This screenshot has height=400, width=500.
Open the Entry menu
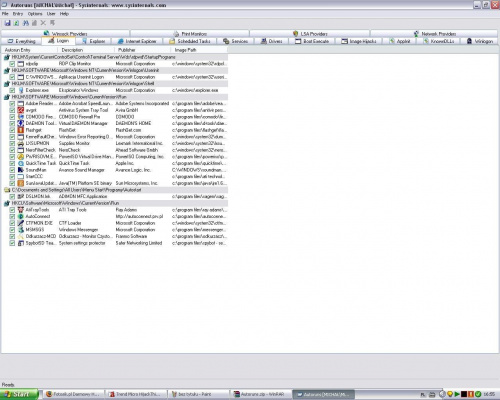(x=18, y=14)
